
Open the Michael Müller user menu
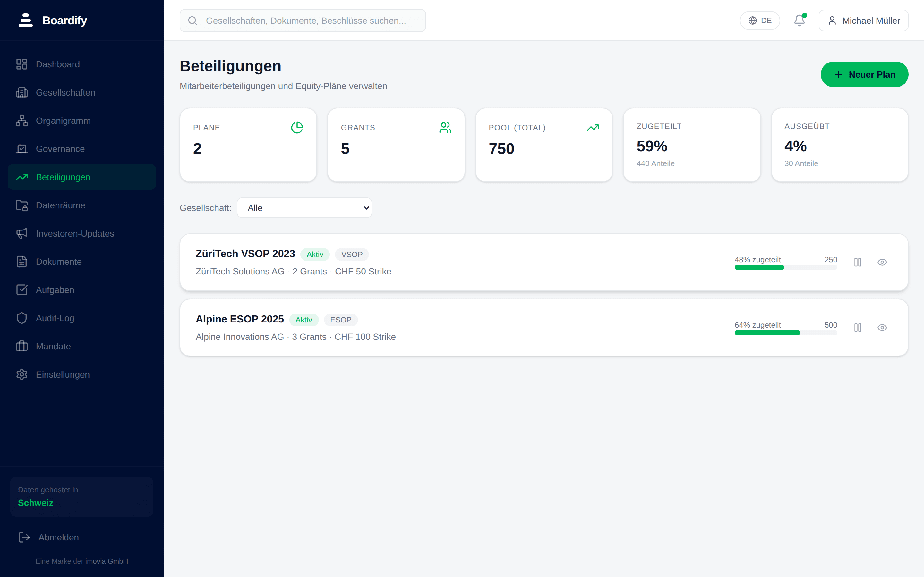pyautogui.click(x=863, y=21)
